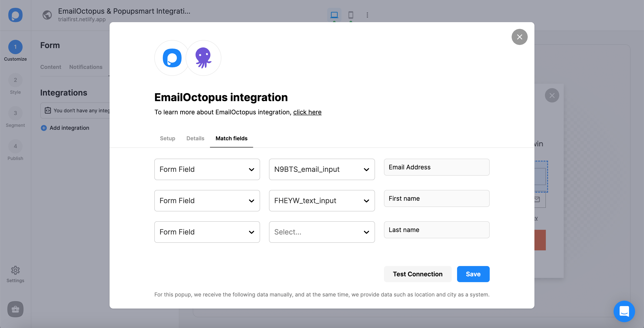Open the three-dot more options menu

click(367, 15)
